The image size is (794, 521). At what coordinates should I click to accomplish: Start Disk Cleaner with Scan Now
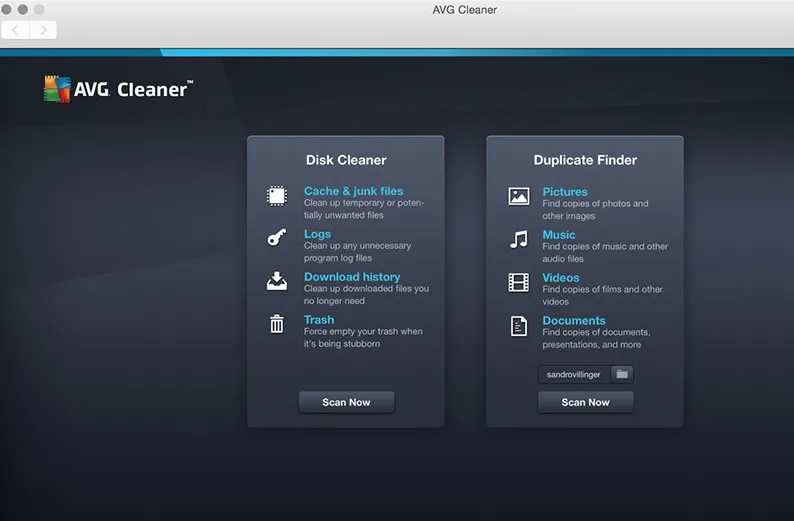346,402
